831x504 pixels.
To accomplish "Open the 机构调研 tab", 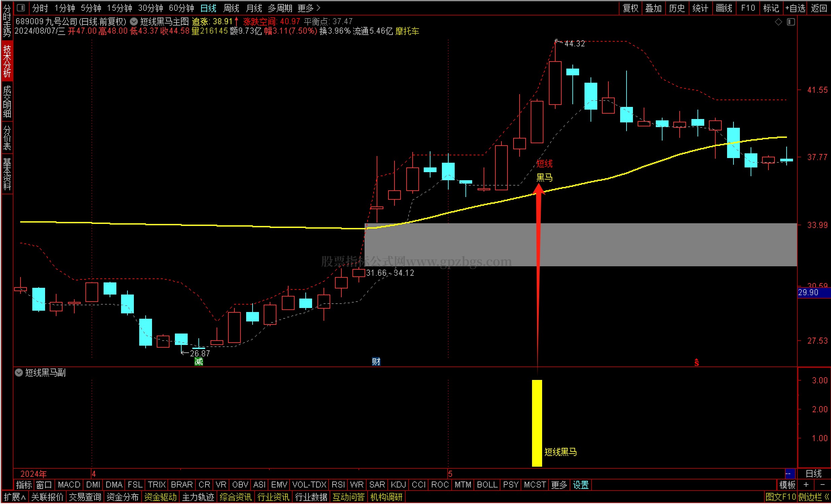I will coord(386,497).
